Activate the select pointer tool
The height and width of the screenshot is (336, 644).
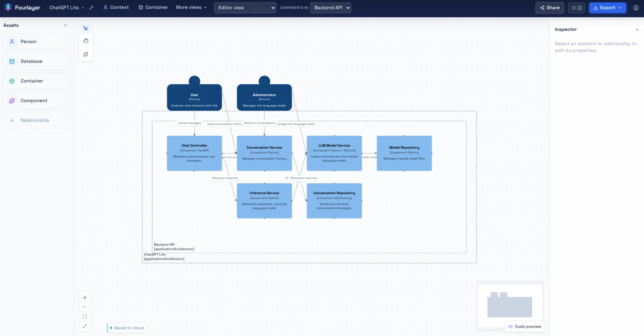coord(86,28)
